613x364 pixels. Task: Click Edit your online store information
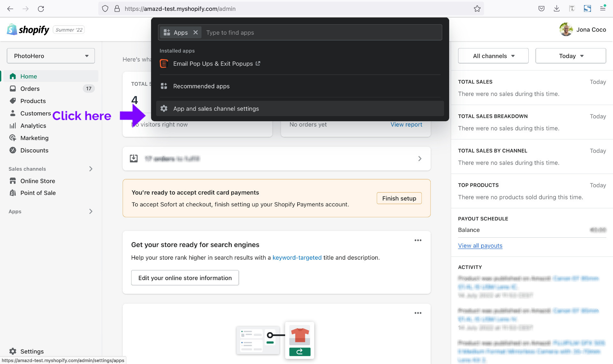click(185, 278)
